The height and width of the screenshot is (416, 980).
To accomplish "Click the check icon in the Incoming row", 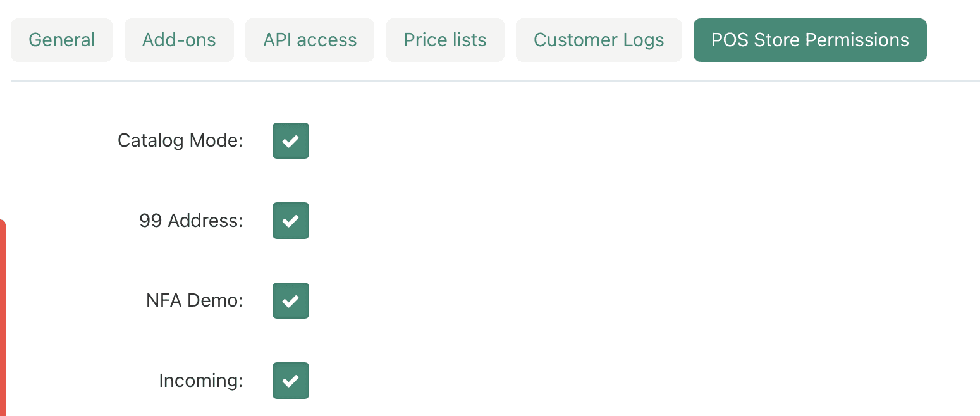I will pos(291,381).
